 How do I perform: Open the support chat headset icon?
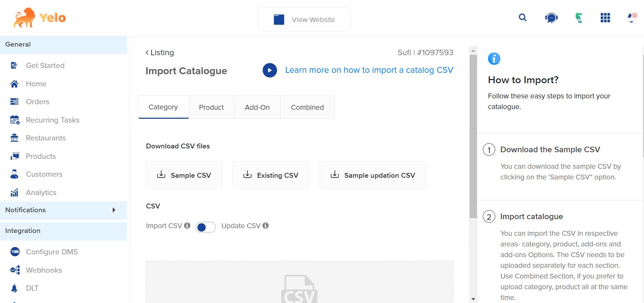coord(551,18)
